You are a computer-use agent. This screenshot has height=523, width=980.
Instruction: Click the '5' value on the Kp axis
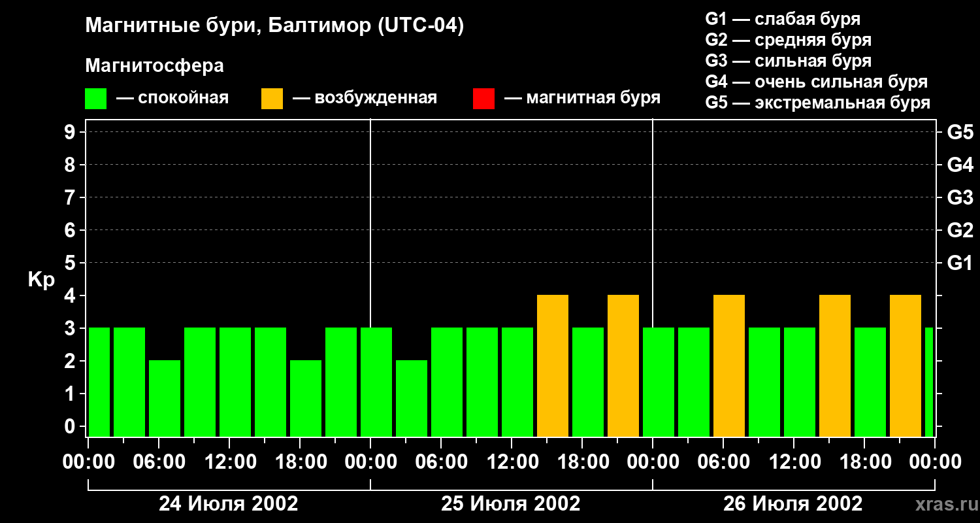point(71,263)
